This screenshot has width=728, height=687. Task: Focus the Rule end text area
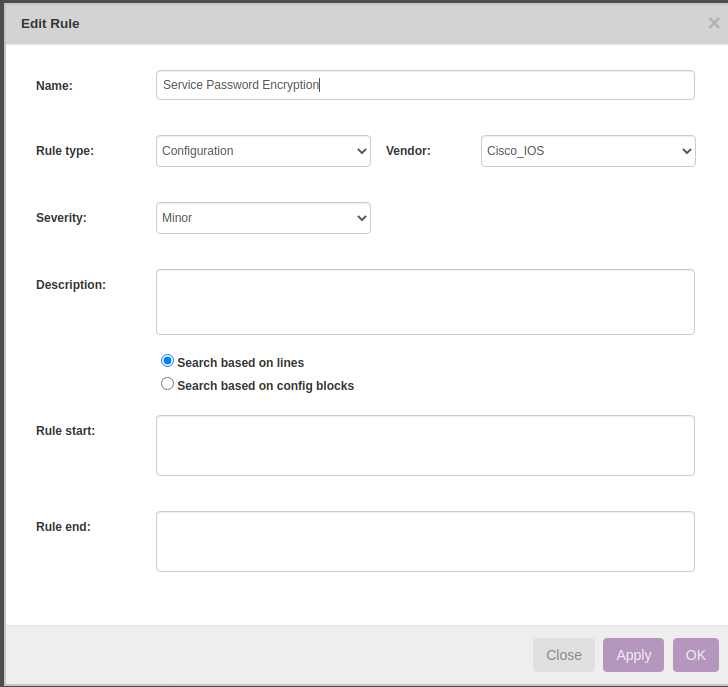point(425,541)
